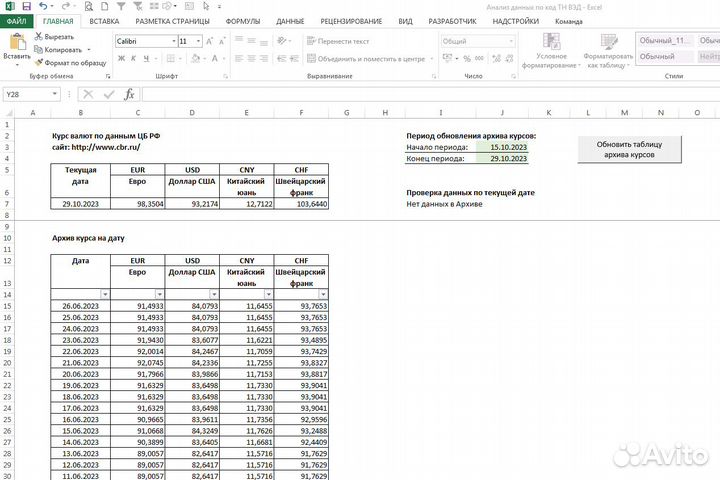Open the USD column filter dropdown
The image size is (720, 480).
[214, 294]
